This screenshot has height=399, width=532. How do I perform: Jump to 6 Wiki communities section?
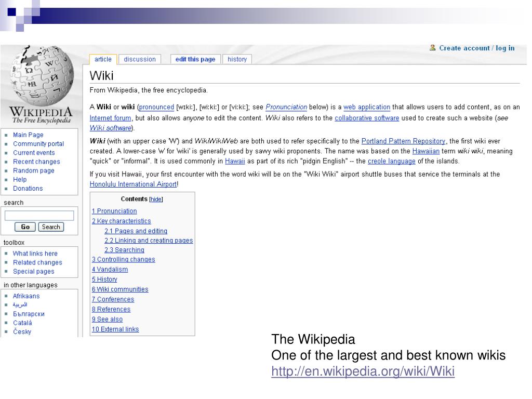[x=120, y=289]
